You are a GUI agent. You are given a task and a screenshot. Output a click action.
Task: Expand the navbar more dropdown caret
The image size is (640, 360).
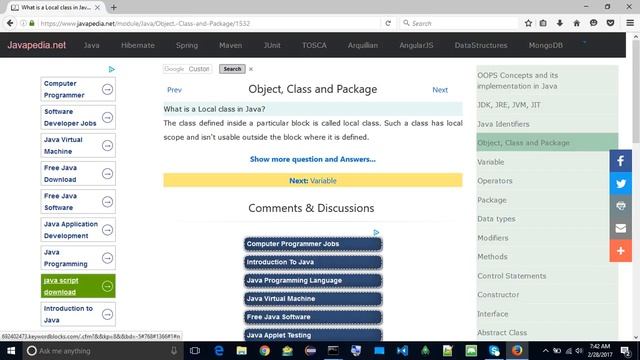pos(584,42)
